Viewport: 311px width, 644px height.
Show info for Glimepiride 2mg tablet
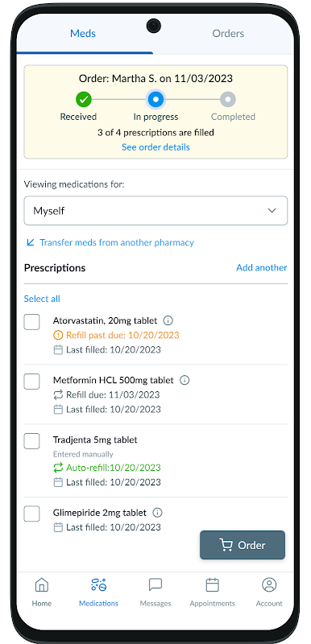[157, 513]
